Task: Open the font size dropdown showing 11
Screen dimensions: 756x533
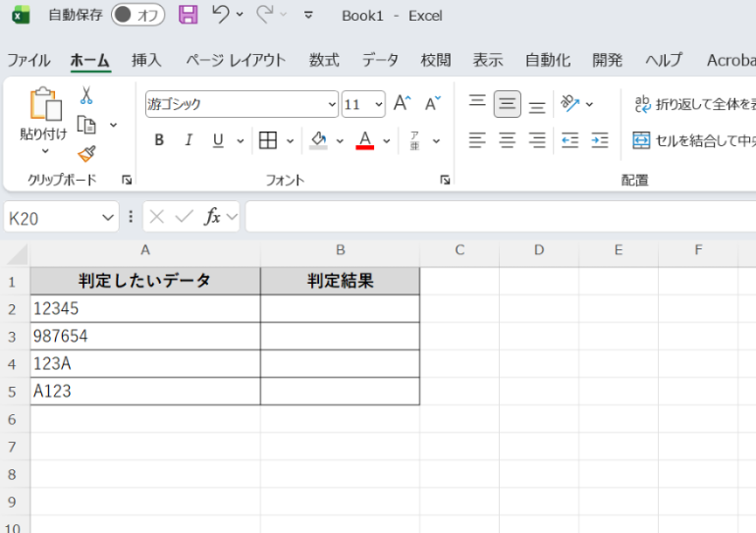Action: (x=378, y=104)
